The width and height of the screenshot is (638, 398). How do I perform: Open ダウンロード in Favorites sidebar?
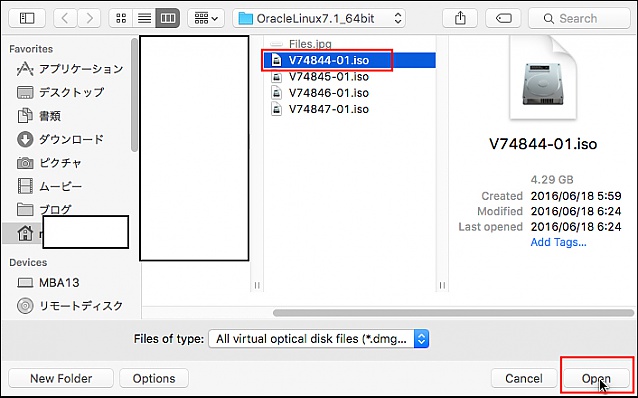[x=61, y=140]
